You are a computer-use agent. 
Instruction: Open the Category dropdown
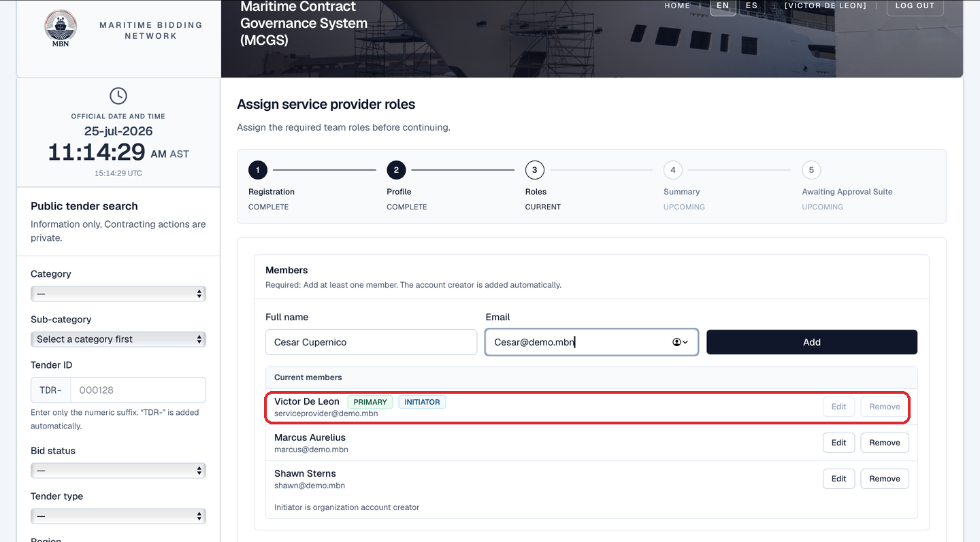(118, 294)
